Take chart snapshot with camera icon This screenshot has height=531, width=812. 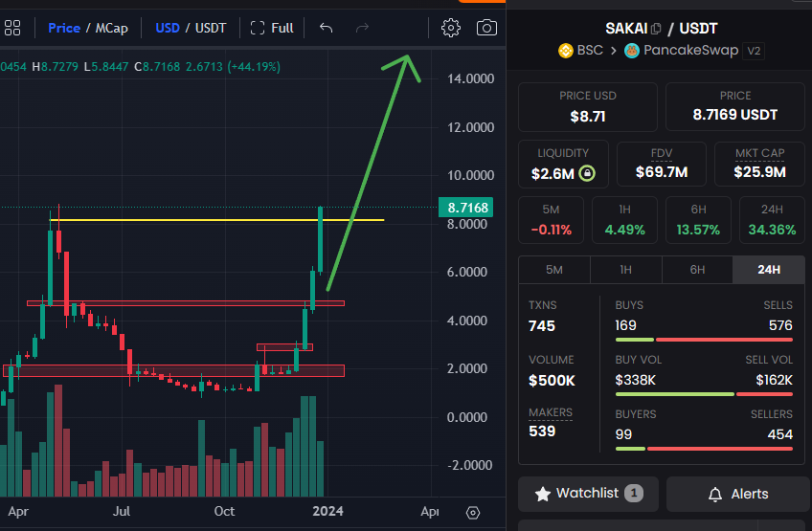486,28
